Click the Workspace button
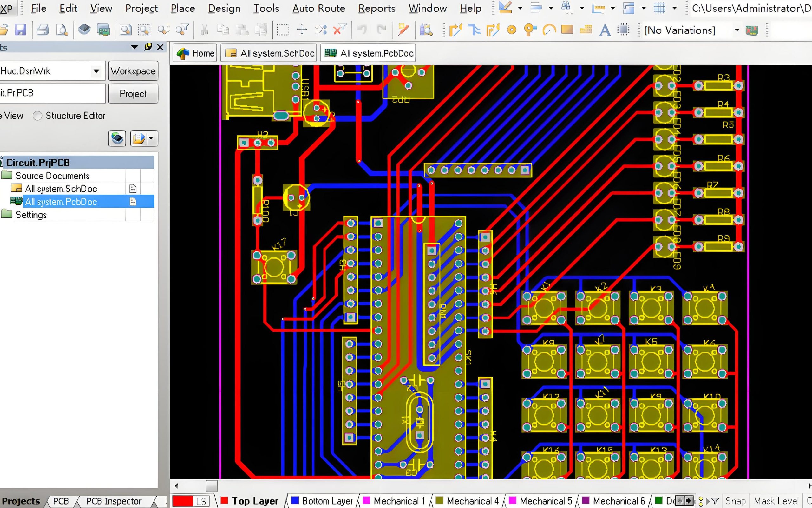This screenshot has height=508, width=812. point(133,71)
